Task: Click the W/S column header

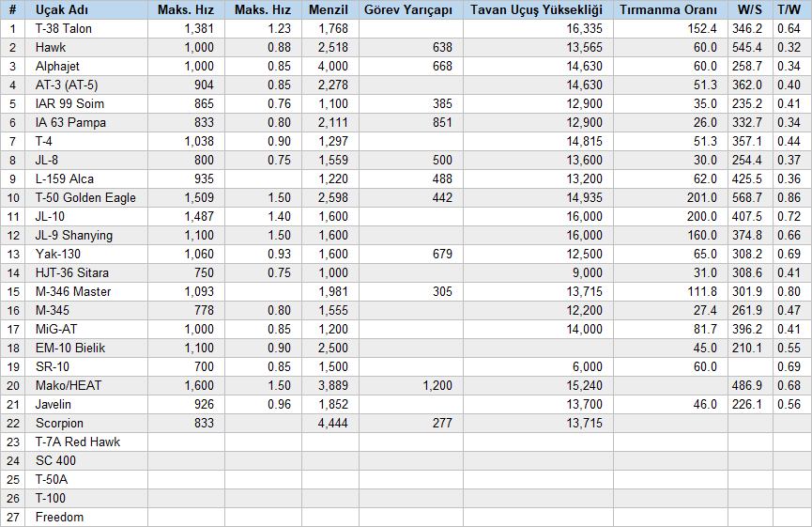Action: pos(750,9)
